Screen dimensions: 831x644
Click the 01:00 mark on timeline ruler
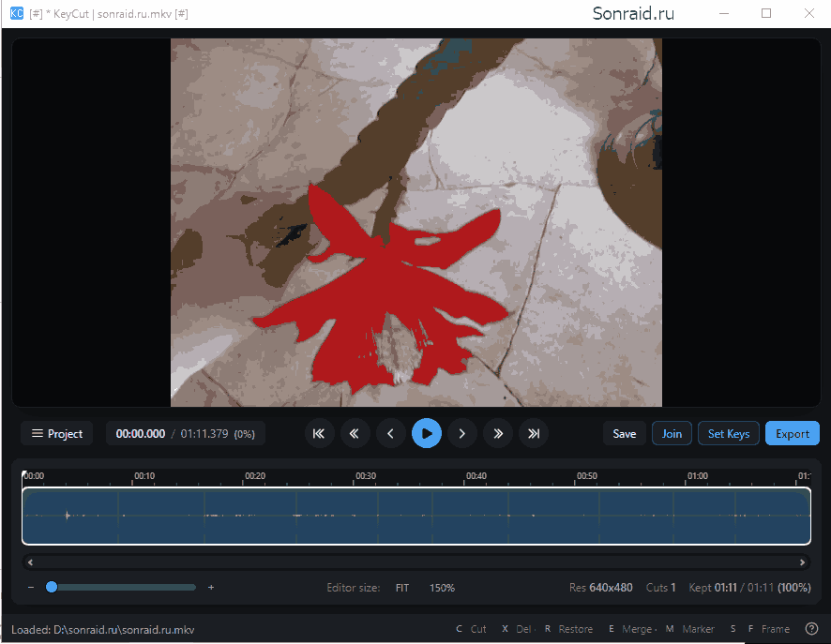click(x=698, y=476)
